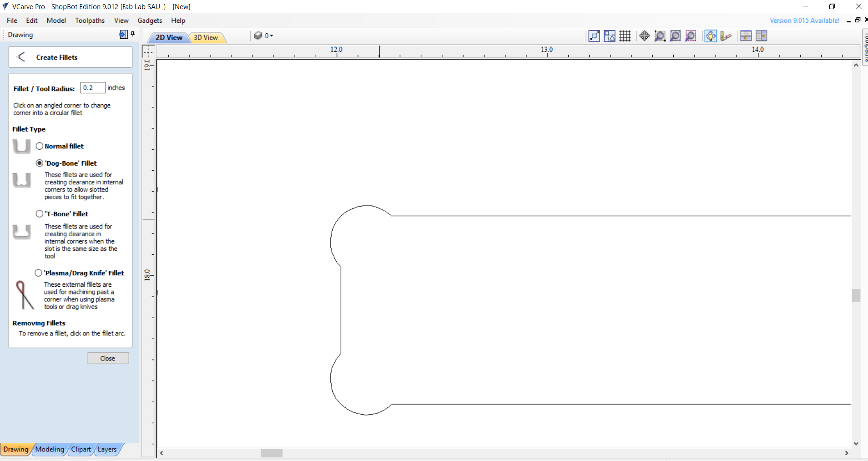The image size is (868, 461).
Task: Click the 'Removing Fillets' heading text
Action: click(39, 323)
